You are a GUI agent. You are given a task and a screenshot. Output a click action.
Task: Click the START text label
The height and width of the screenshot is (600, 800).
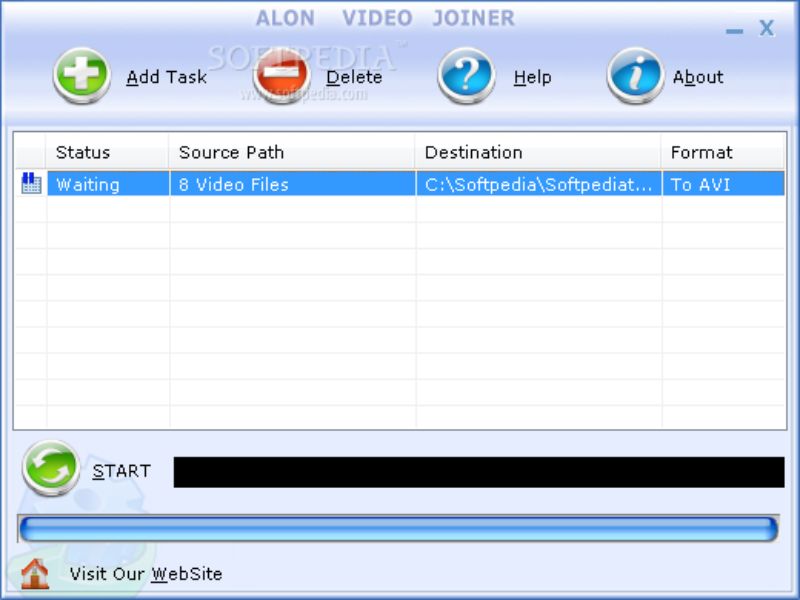click(121, 471)
